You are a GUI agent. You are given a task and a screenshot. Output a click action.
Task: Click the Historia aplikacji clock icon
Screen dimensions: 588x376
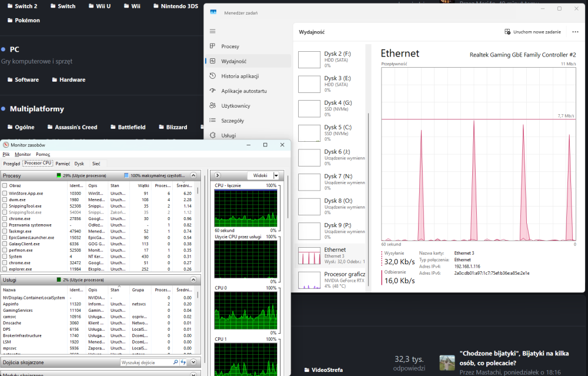(x=213, y=76)
